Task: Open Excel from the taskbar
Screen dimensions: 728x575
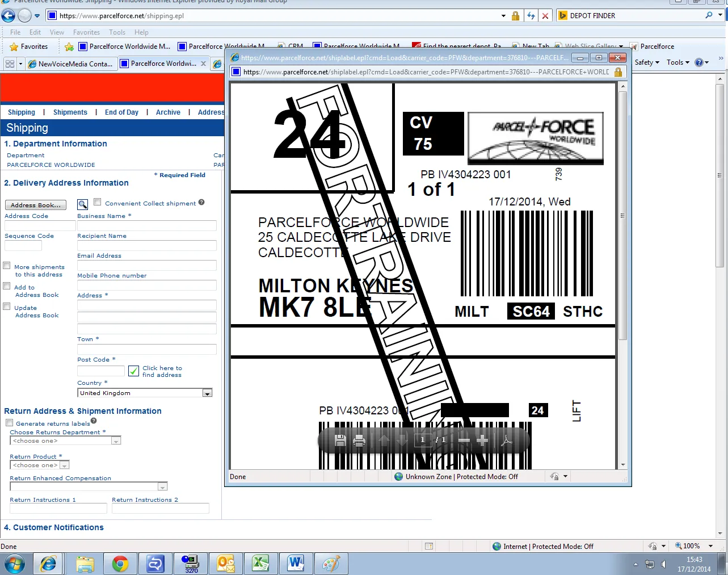Action: click(260, 564)
